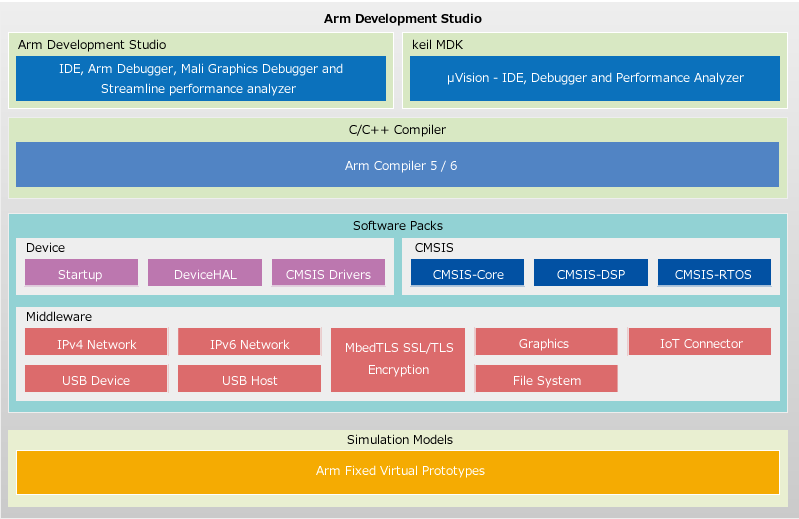This screenshot has height=519, width=799.
Task: Click the DeviceHAL block
Action: pos(204,274)
